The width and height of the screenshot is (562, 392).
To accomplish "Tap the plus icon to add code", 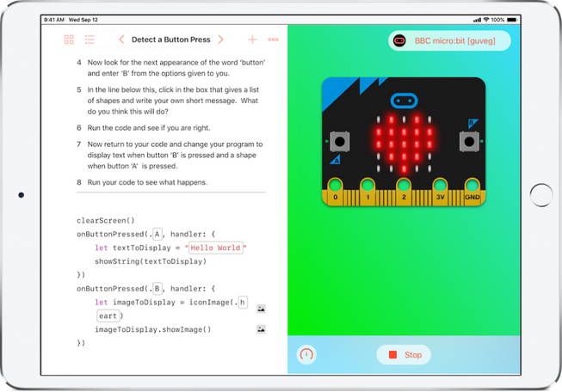I will pyautogui.click(x=252, y=40).
